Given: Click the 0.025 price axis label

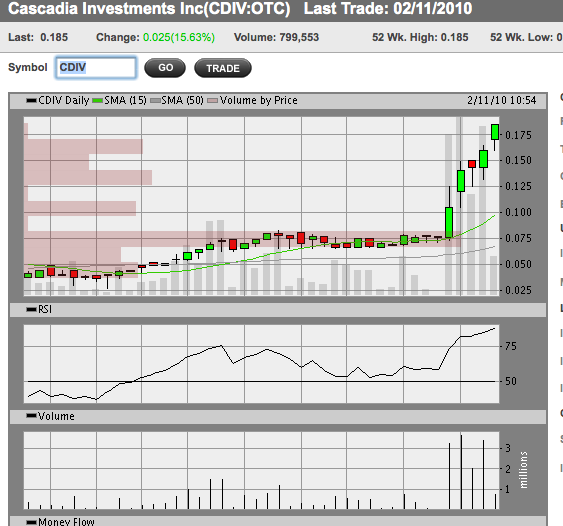Looking at the screenshot, I should point(518,290).
